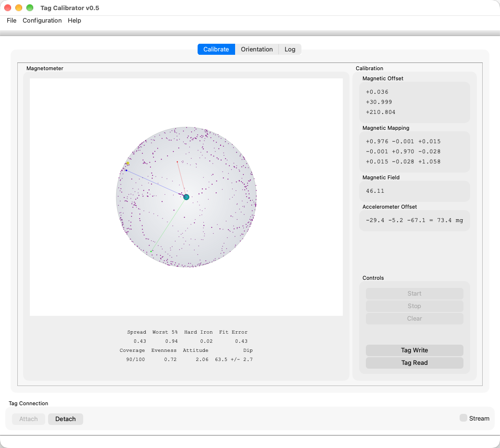Click the Attitude value 2.06
This screenshot has width=500, height=448.
coord(202,360)
